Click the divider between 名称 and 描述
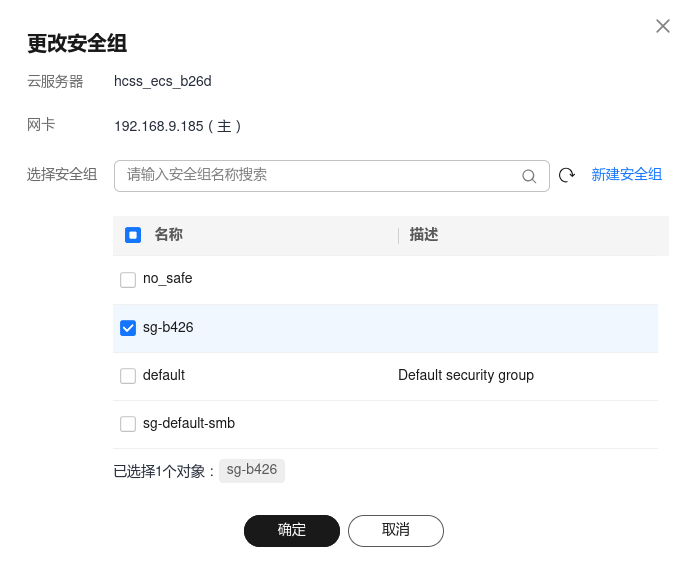Viewport: 681px width, 568px height. click(x=398, y=235)
